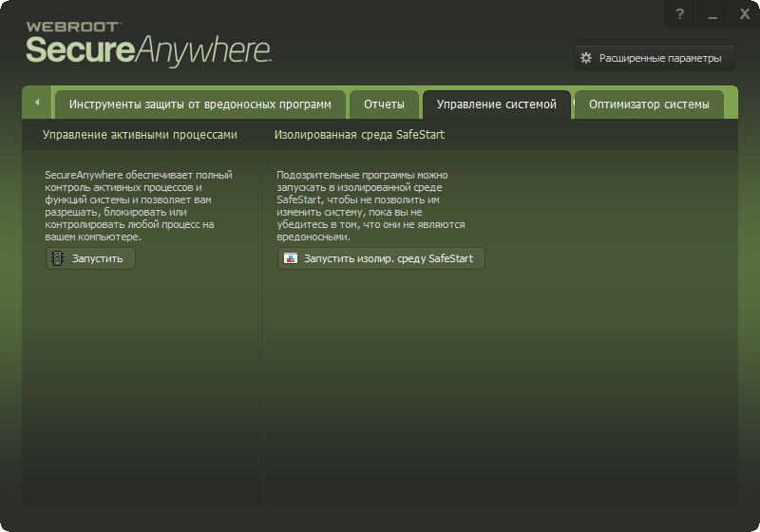Open help via the question mark icon
The image size is (760, 532).
pos(679,14)
